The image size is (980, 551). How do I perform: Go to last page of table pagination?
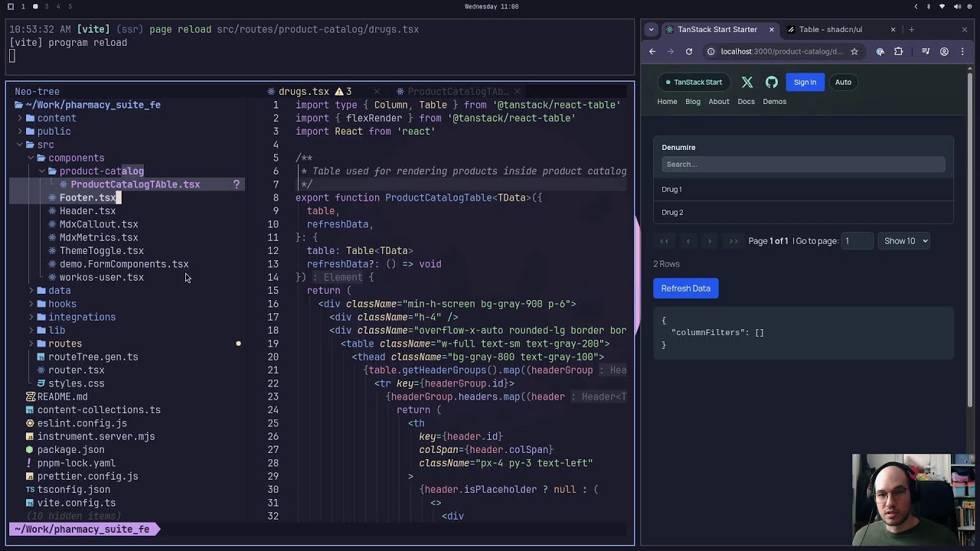coord(733,241)
